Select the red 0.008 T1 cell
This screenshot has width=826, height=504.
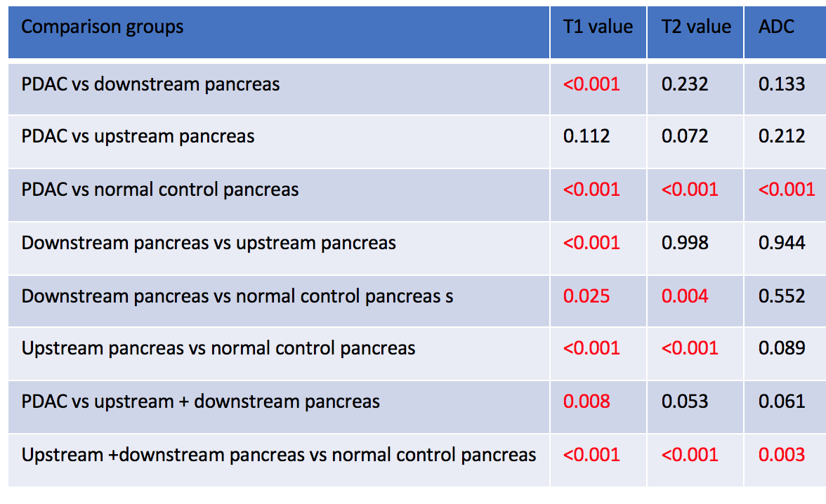pyautogui.click(x=586, y=402)
